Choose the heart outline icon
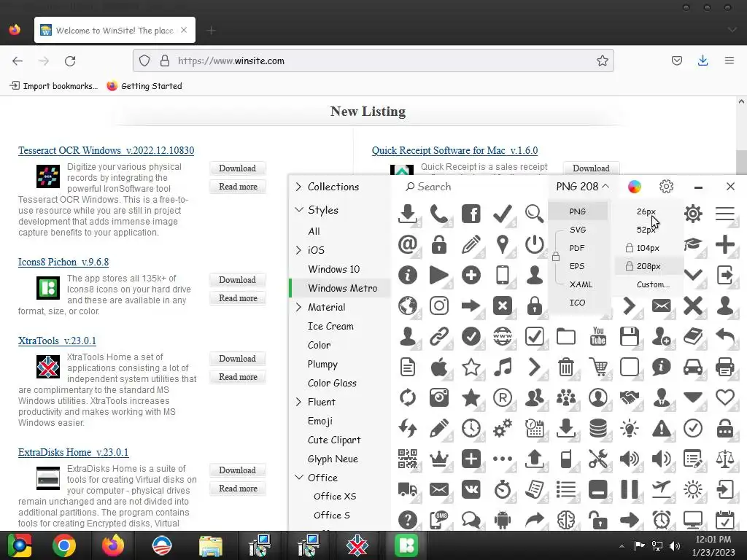The width and height of the screenshot is (747, 560). (724, 397)
